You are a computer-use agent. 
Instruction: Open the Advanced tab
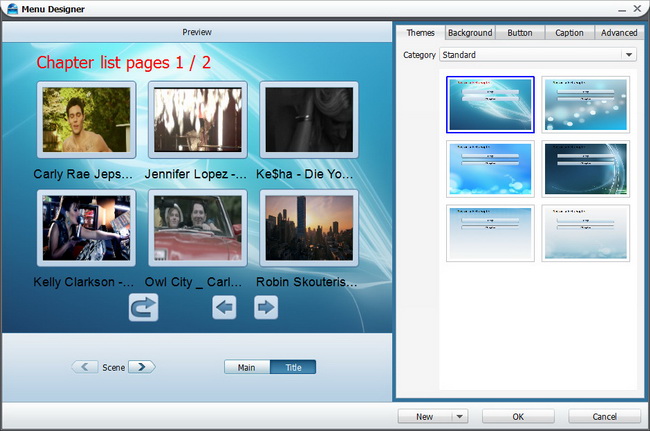tap(619, 33)
